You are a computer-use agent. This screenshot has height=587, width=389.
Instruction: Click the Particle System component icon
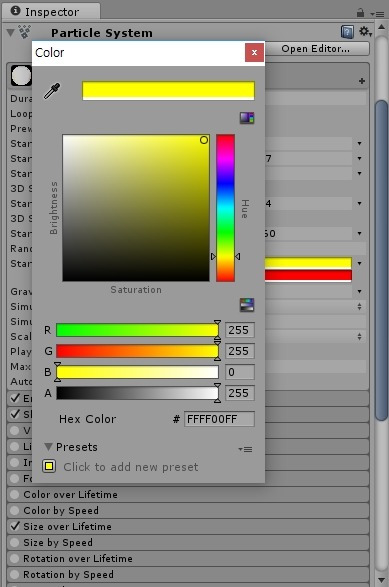[25, 32]
